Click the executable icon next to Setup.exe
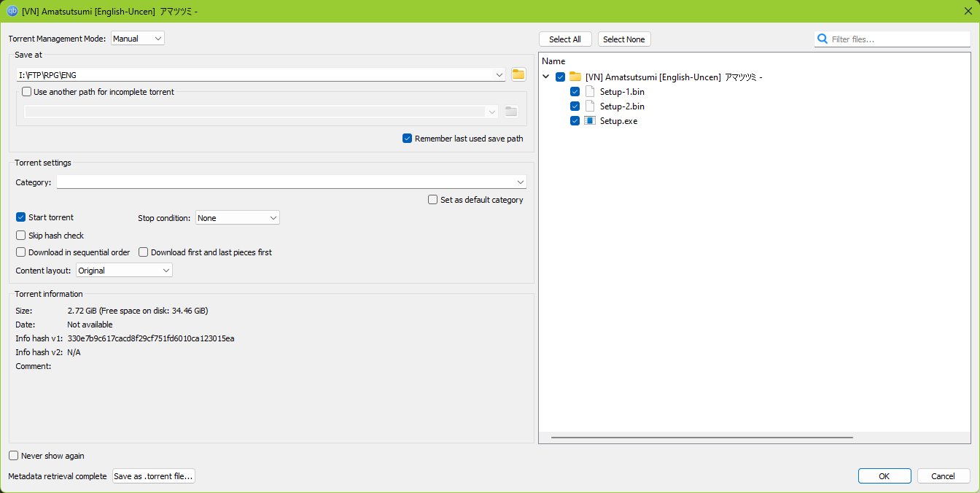Viewport: 980px width, 493px height. point(590,121)
